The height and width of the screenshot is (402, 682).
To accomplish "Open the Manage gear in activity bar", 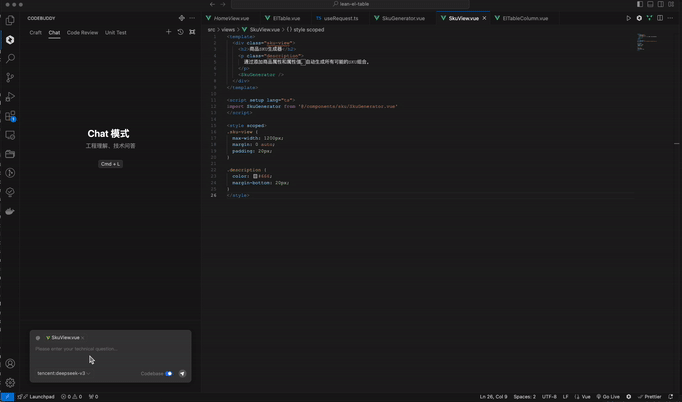I will [x=10, y=382].
